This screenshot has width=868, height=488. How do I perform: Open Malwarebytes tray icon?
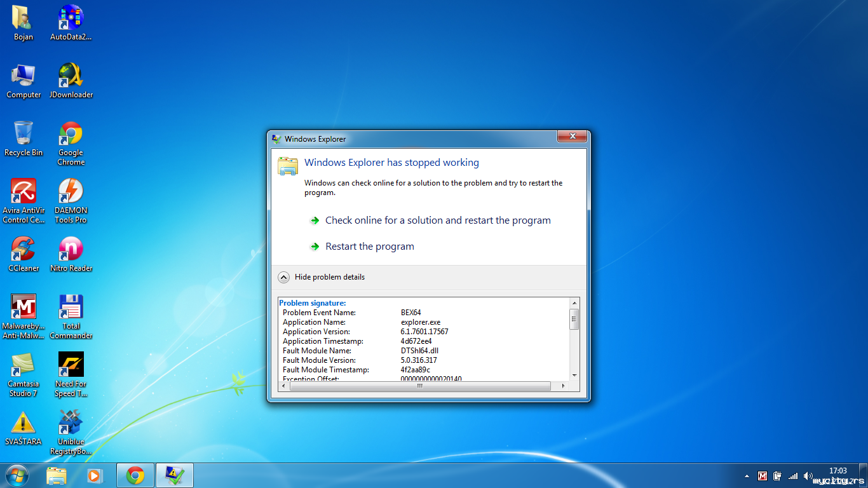763,475
